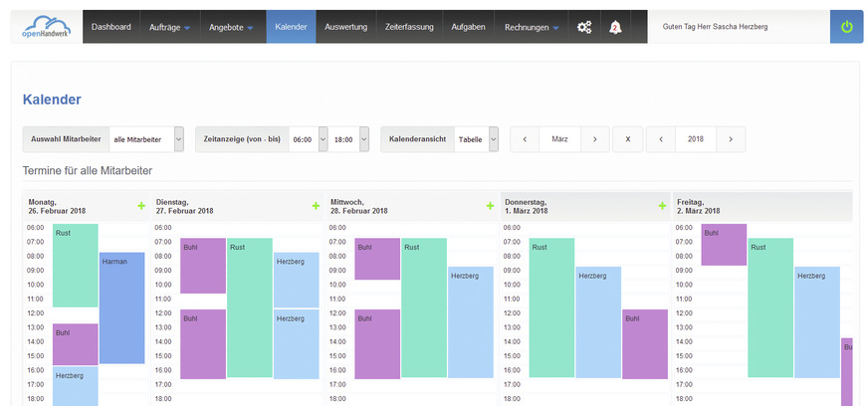Add appointment on Dienstag 27. Februar plus
Screen dimensions: 868x406
(x=317, y=206)
